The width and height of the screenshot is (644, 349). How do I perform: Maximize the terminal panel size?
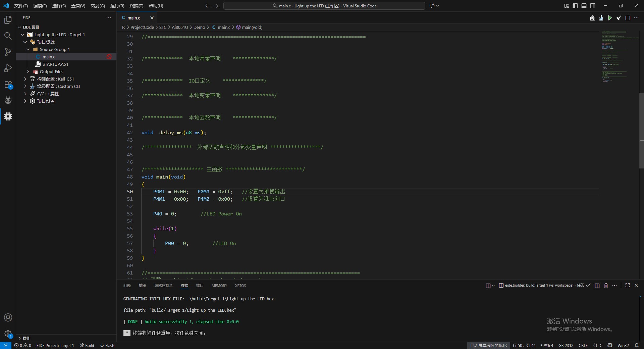pos(627,285)
